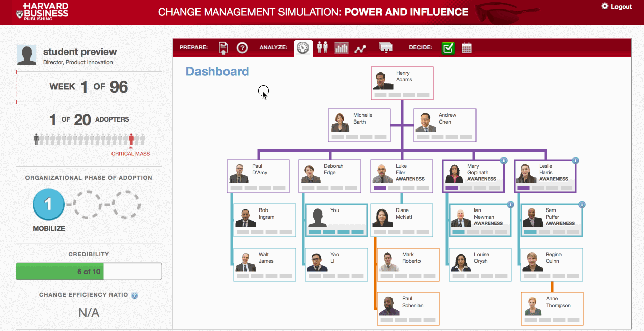Select Sam Puffer card
Viewport: 644px width, 331px height.
click(x=552, y=221)
